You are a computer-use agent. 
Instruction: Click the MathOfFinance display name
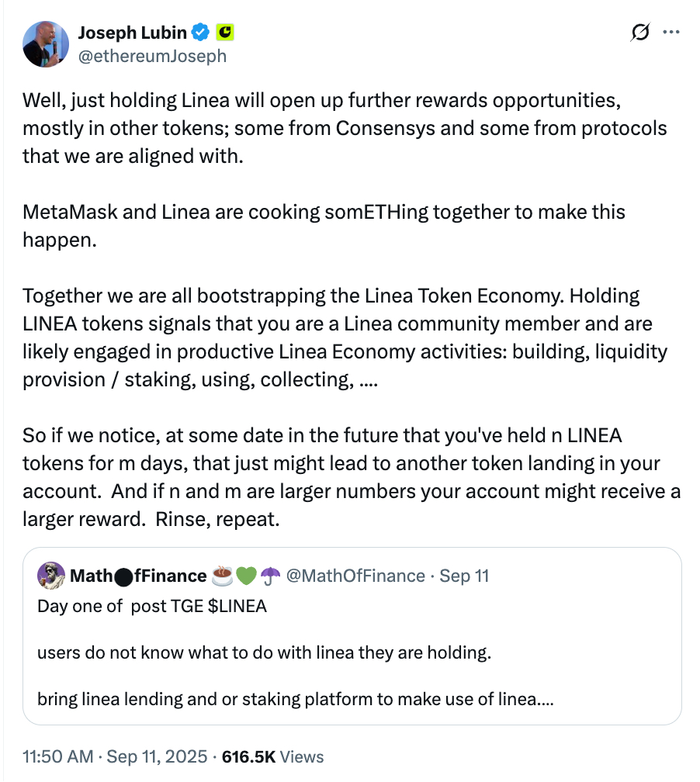pos(138,576)
